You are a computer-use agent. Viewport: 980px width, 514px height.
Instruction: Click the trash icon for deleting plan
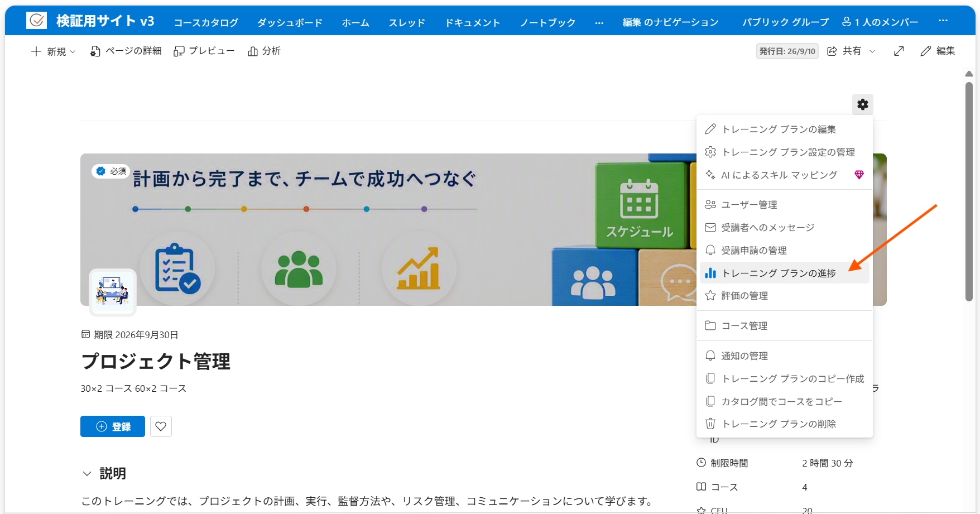point(710,424)
